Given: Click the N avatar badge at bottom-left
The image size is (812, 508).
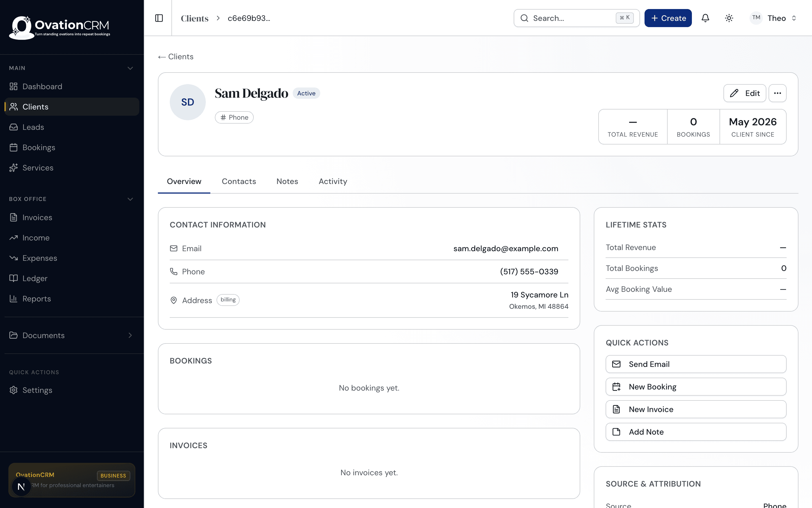Looking at the screenshot, I should (x=21, y=487).
